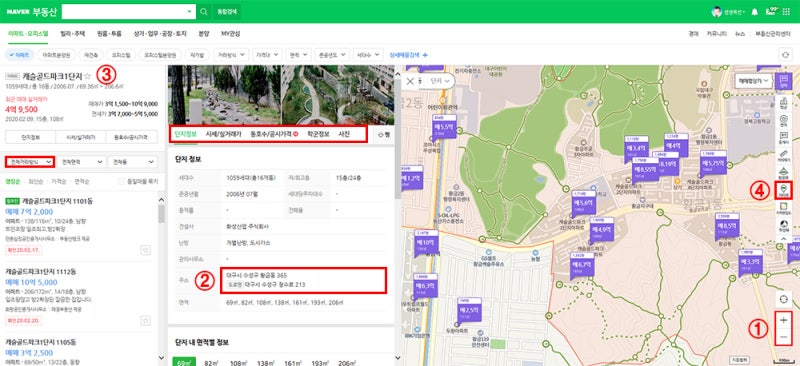Save the 1112동 listing with its star
The image size is (800, 366).
[145, 321]
